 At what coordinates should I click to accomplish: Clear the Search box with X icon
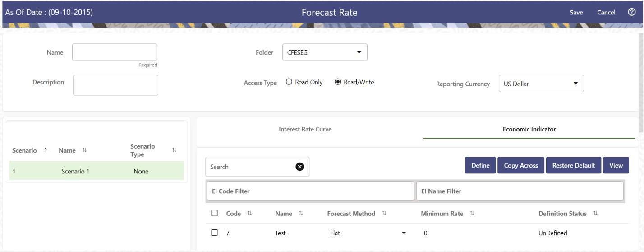tap(299, 167)
